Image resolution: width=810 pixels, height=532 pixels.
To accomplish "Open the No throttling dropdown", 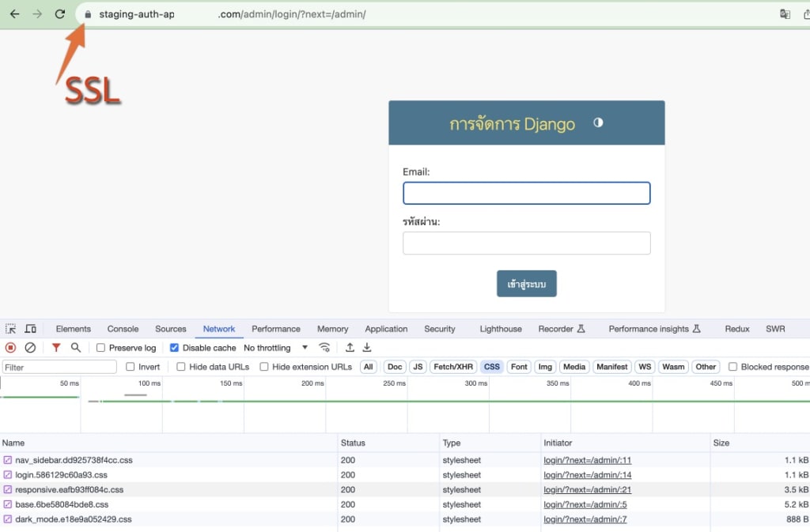I will [x=276, y=348].
